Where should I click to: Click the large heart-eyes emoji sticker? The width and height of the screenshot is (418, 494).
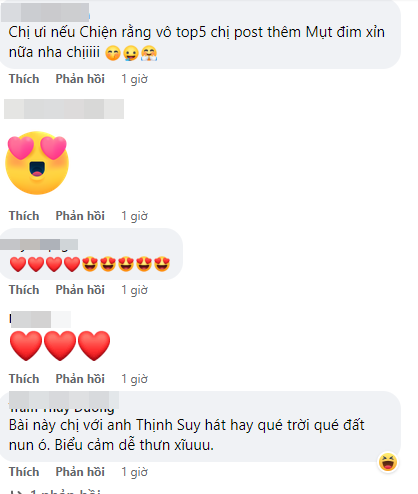coord(37,163)
